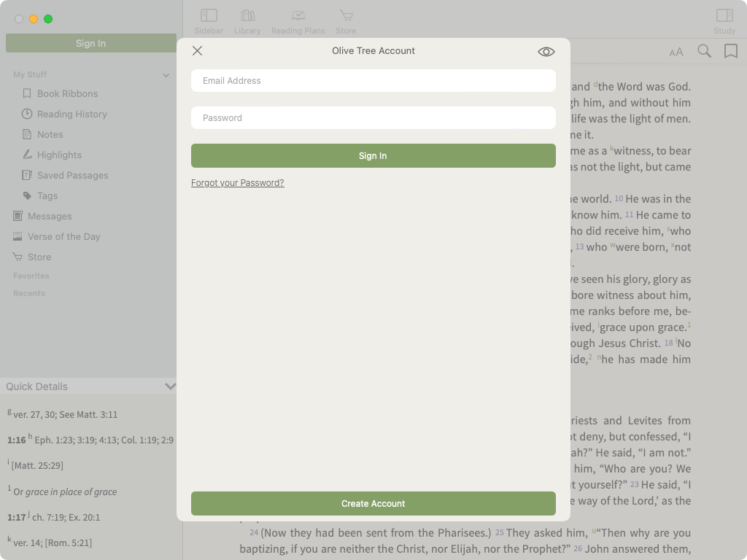Collapse the Quick Details panel chevron
The image size is (747, 560).
(170, 386)
